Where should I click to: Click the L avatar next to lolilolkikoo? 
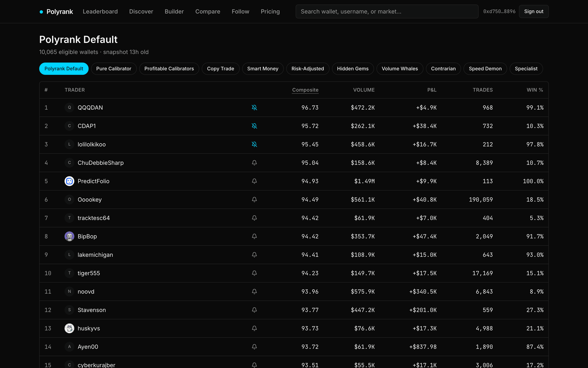[x=69, y=144]
